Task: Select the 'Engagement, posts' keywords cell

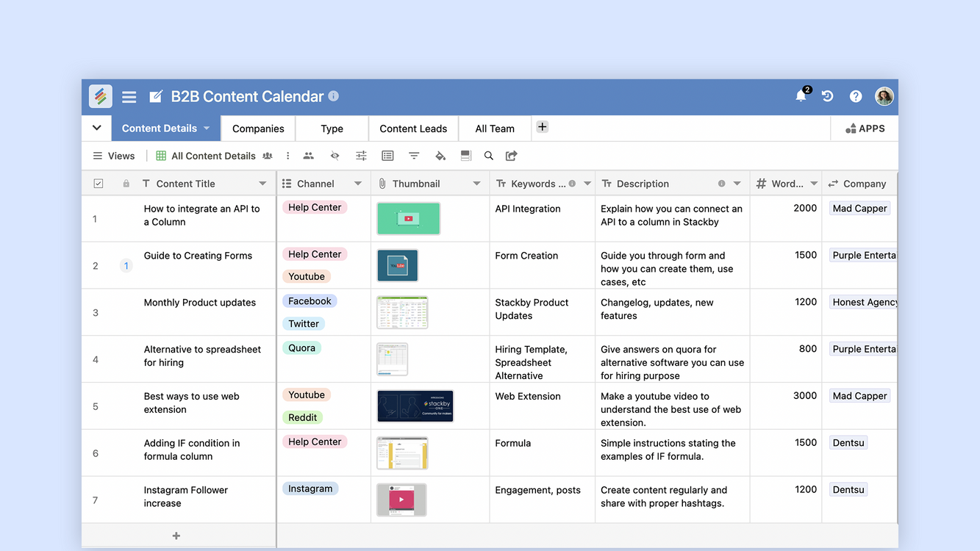Action: tap(542, 500)
